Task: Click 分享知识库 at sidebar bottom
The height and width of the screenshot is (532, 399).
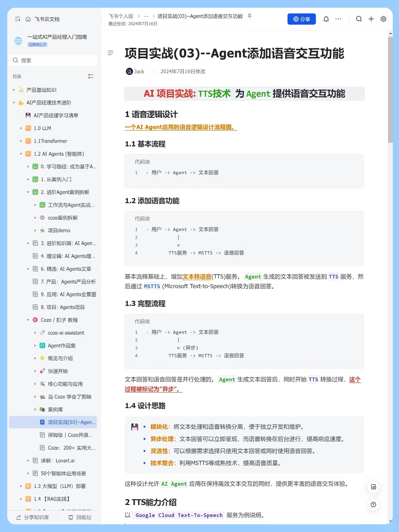Action: (33, 517)
